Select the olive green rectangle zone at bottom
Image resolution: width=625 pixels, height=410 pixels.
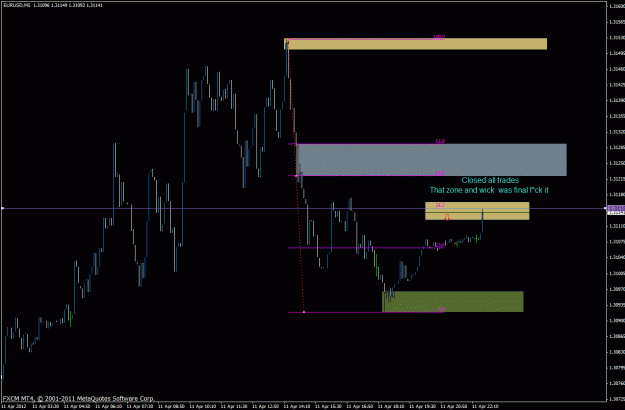click(453, 302)
